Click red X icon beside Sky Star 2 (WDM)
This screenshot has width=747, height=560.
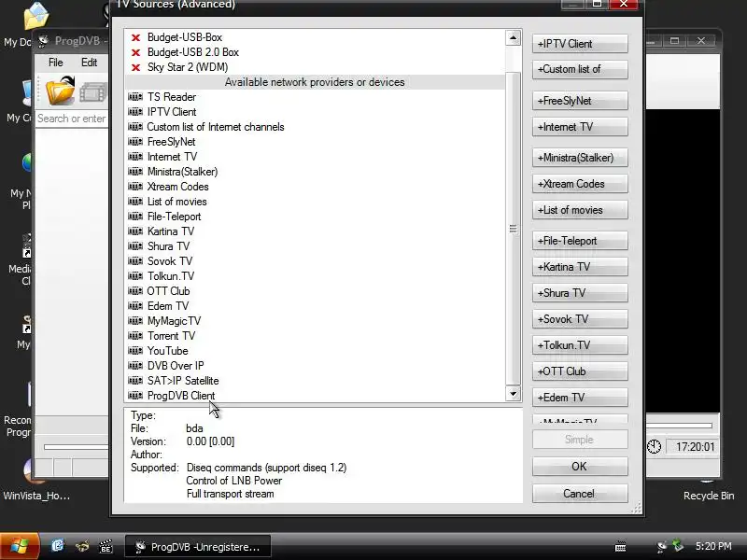[x=135, y=67]
